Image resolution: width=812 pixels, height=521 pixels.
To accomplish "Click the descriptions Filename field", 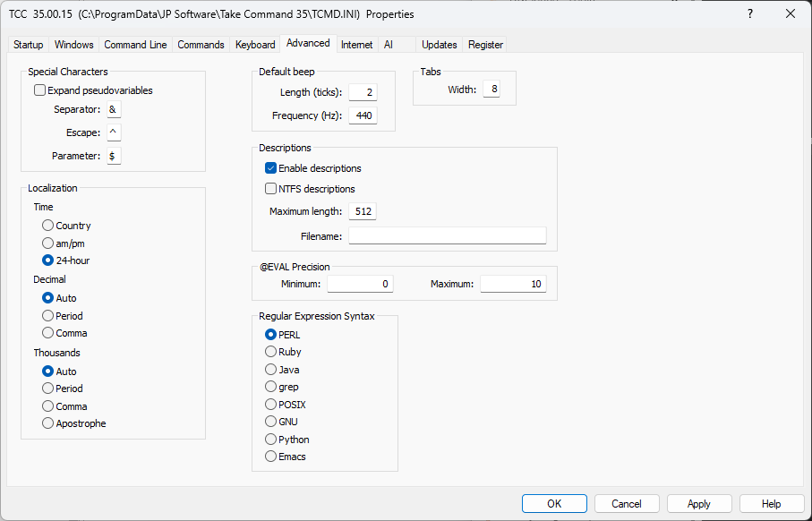I will click(x=448, y=235).
